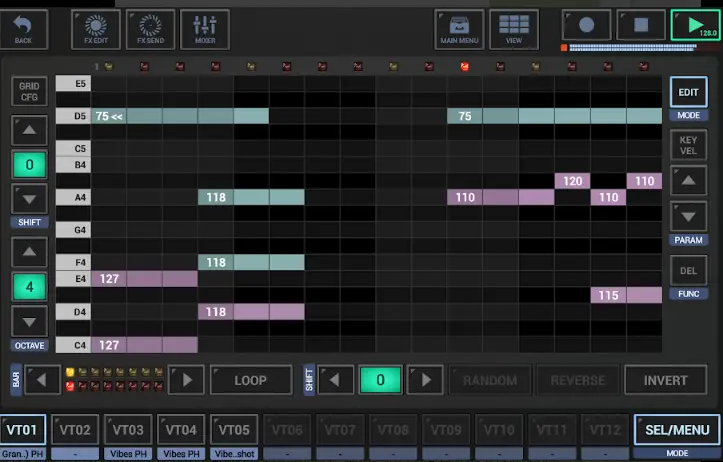The width and height of the screenshot is (723, 462).
Task: Select track VT06
Action: tap(287, 430)
